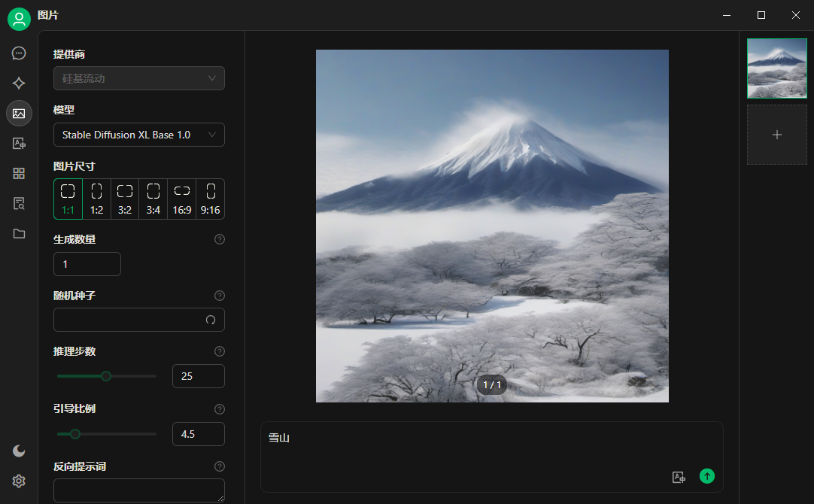Click translate icon in prompt box

click(x=679, y=477)
